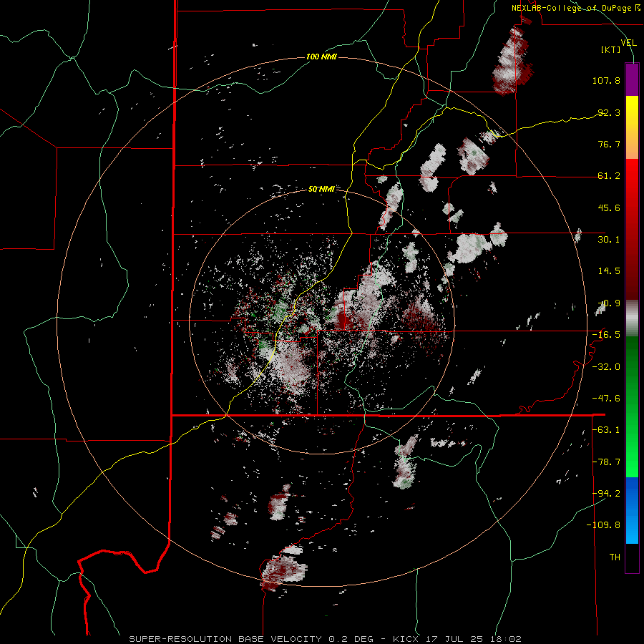Screen dimensions: 644x644
Task: Pick the gray near-zero segment of color bar
Action: (x=632, y=318)
